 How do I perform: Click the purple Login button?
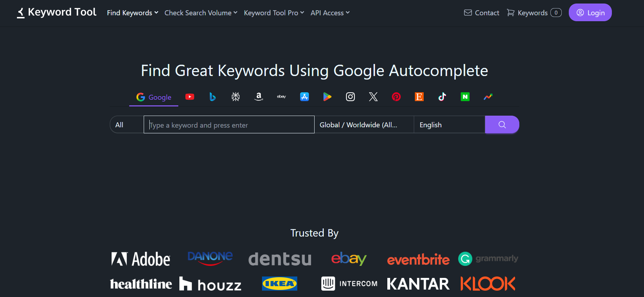590,13
